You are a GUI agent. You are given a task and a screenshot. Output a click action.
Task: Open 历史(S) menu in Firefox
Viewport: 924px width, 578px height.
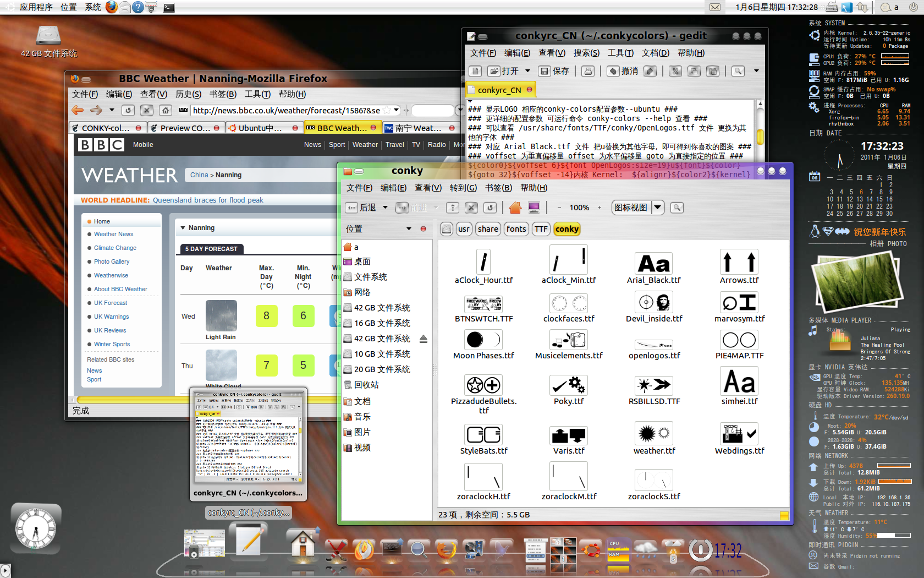pos(188,94)
